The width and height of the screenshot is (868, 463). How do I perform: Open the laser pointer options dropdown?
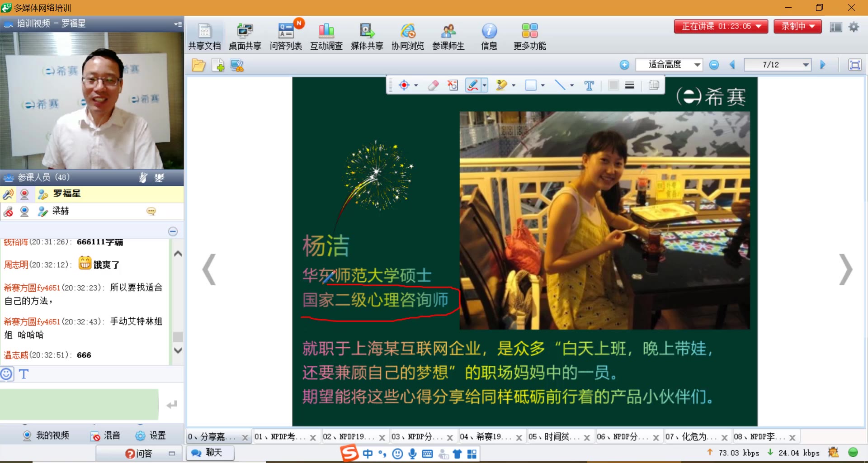point(416,85)
